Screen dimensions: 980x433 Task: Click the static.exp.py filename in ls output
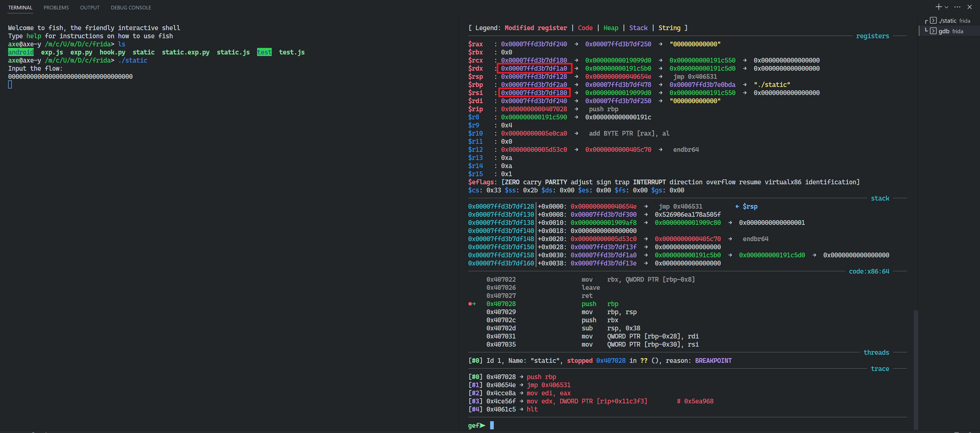click(x=185, y=52)
